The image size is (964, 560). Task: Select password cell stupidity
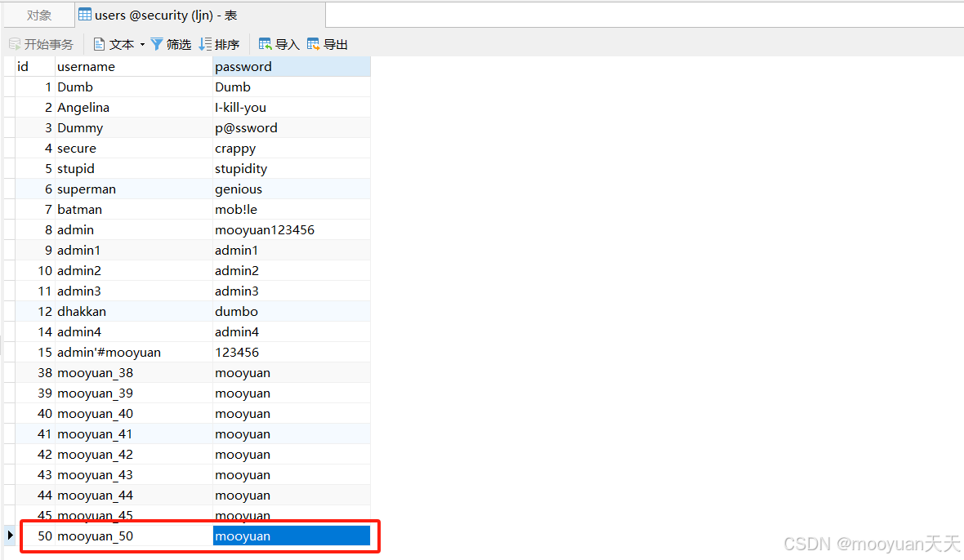pos(292,168)
